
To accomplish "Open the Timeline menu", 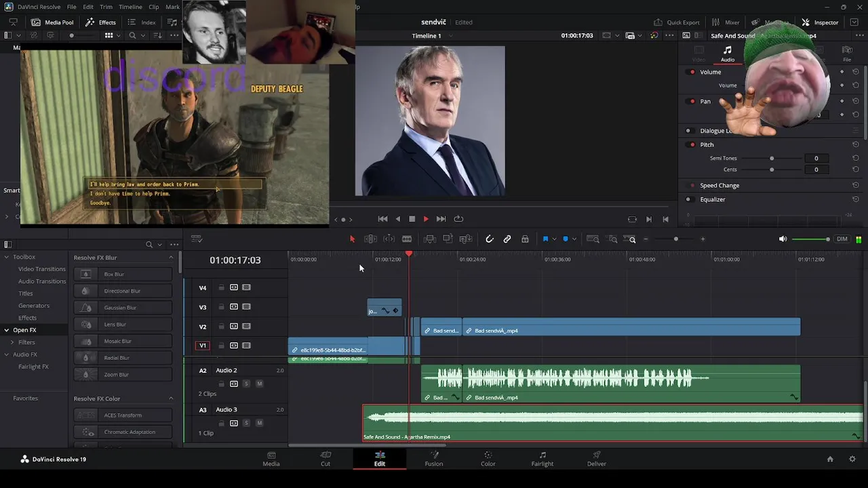I will pyautogui.click(x=130, y=7).
